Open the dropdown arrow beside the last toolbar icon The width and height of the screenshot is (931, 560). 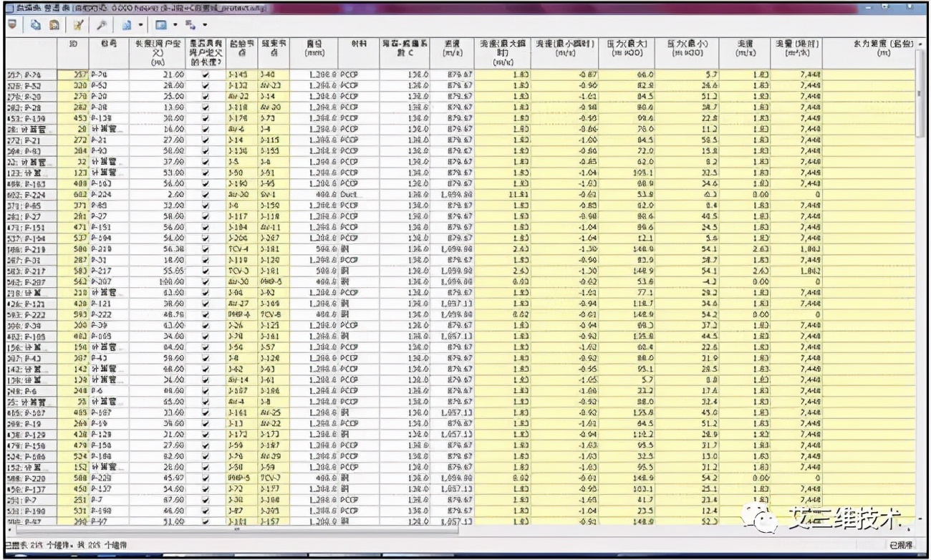coord(204,25)
